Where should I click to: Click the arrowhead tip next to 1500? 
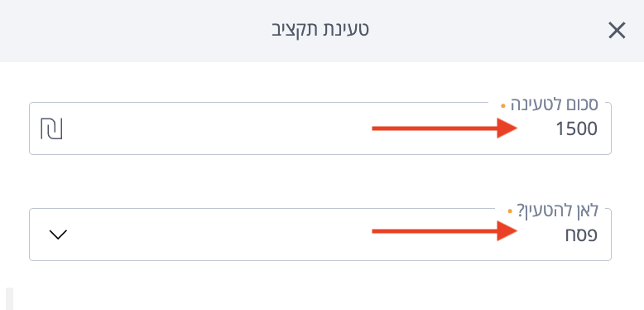pyautogui.click(x=507, y=128)
